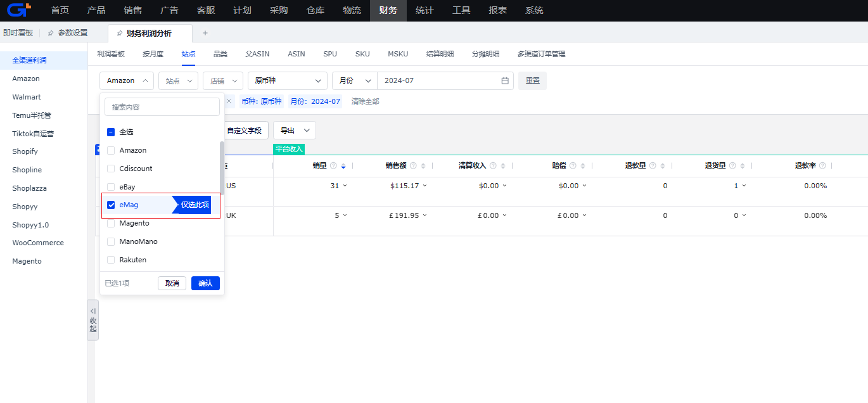Open the 统计 top menu
The width and height of the screenshot is (868, 403).
(x=424, y=11)
